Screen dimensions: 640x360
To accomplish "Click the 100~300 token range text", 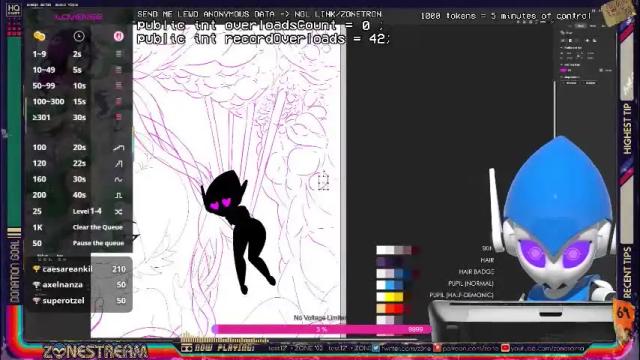I will pyautogui.click(x=48, y=101).
